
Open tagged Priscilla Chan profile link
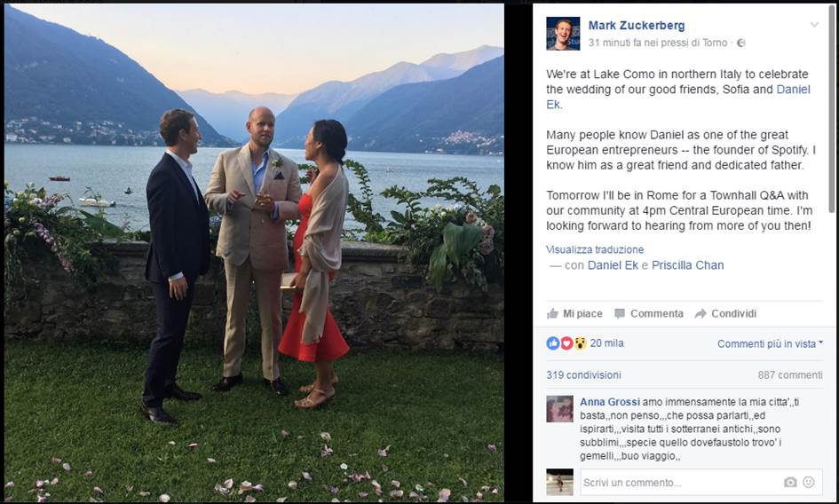[x=687, y=265]
